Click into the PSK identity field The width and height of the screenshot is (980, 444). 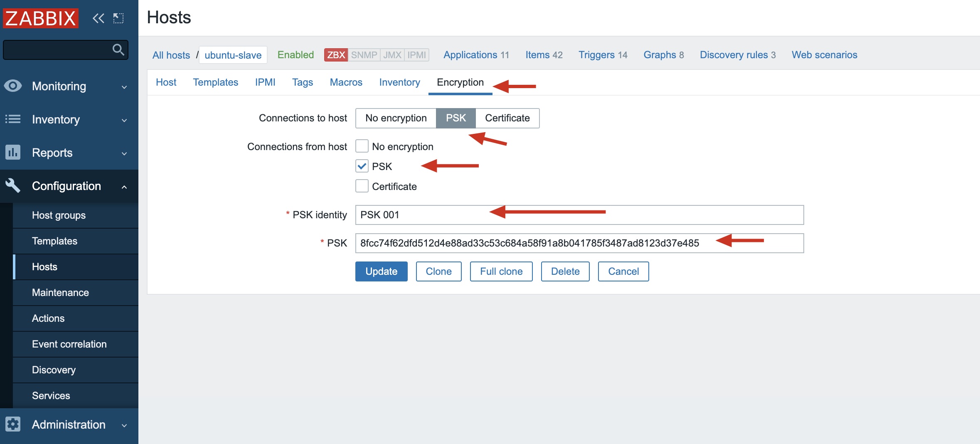tap(579, 215)
